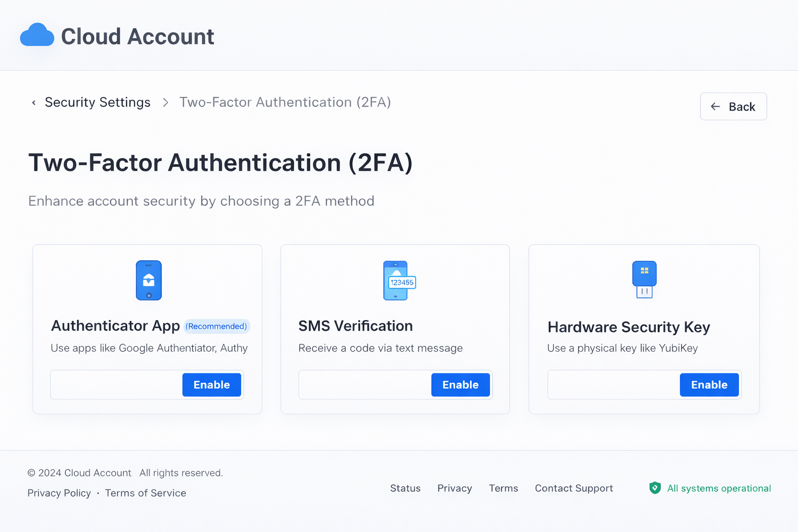Click the blue cloud logo icon

click(x=37, y=35)
